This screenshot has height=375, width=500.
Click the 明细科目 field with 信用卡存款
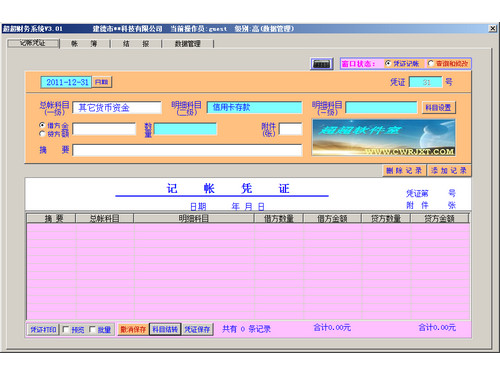pos(254,107)
